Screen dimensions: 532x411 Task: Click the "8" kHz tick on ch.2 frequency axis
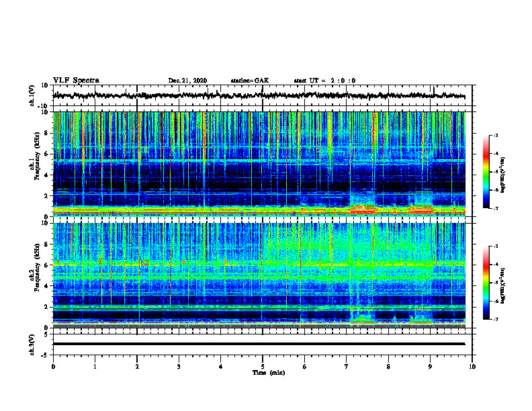click(46, 244)
